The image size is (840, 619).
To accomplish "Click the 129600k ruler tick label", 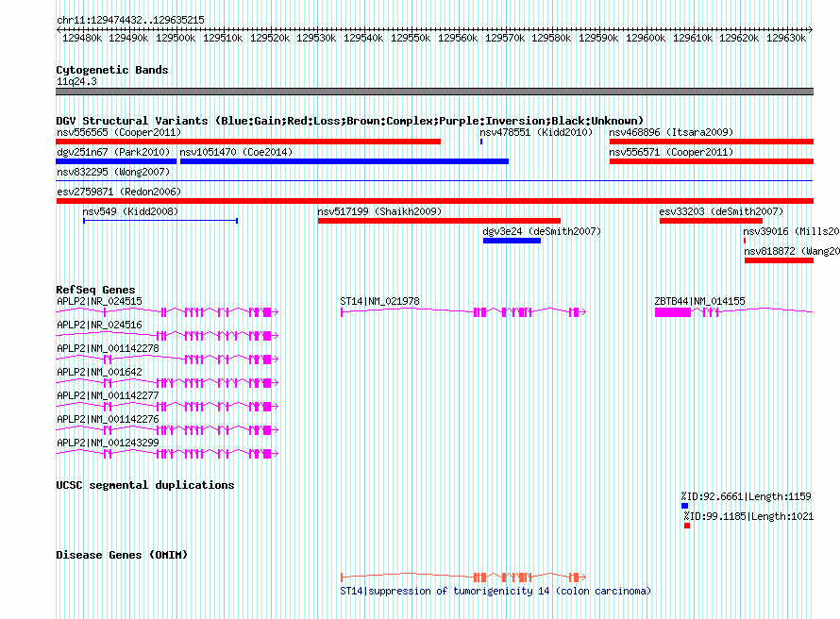I will 646,38.
